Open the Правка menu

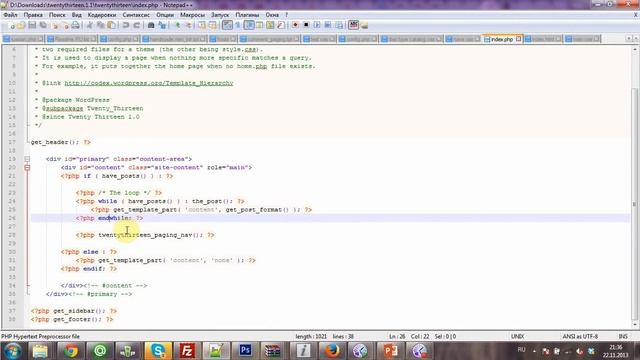tap(33, 15)
